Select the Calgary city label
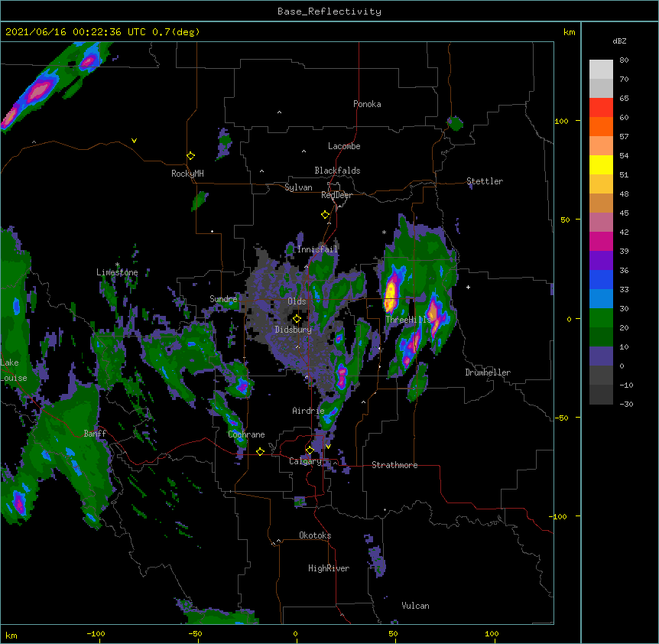Viewport: 659px width, 644px height. tap(305, 461)
